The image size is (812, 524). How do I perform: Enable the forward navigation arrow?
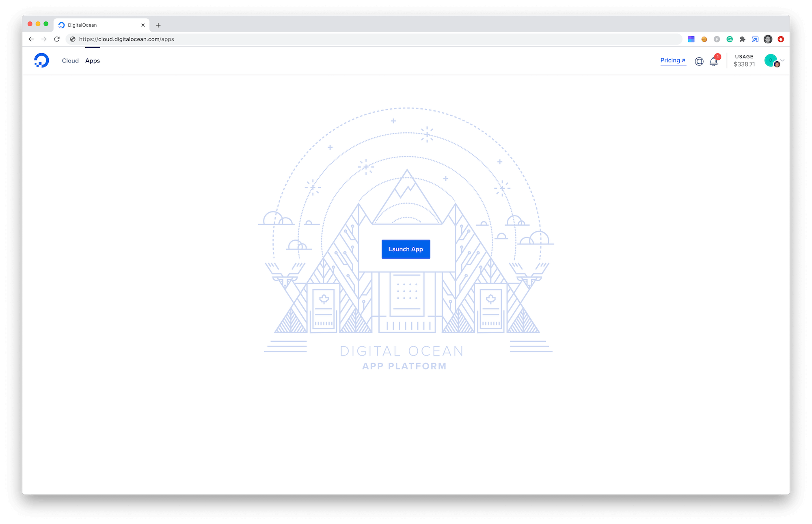coord(44,39)
